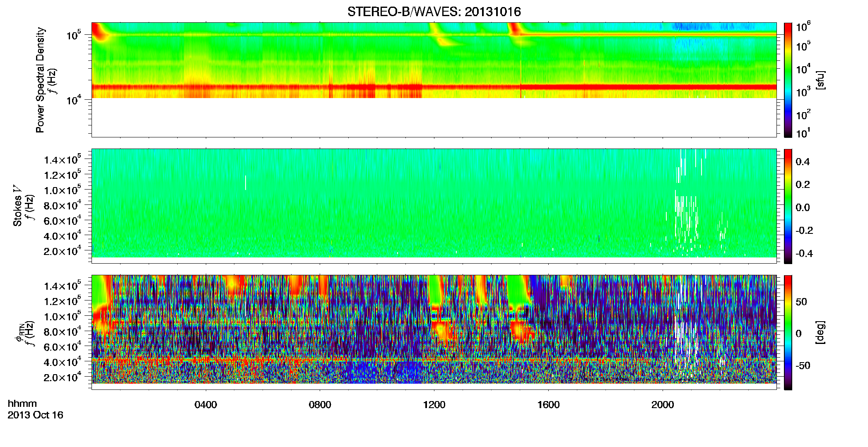Click the 2.0×10^4 tick in the Stokes V panel
Screen dimensions: 868x447
click(x=63, y=251)
